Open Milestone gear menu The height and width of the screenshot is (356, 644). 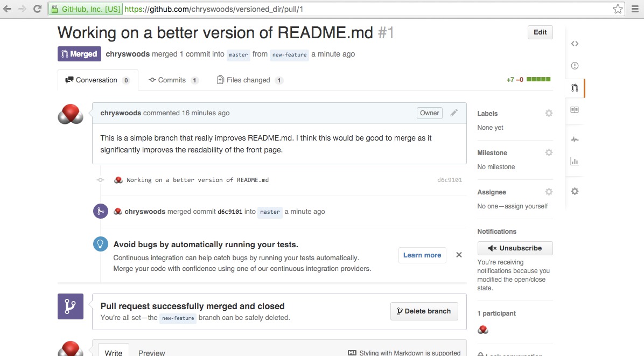(x=549, y=152)
